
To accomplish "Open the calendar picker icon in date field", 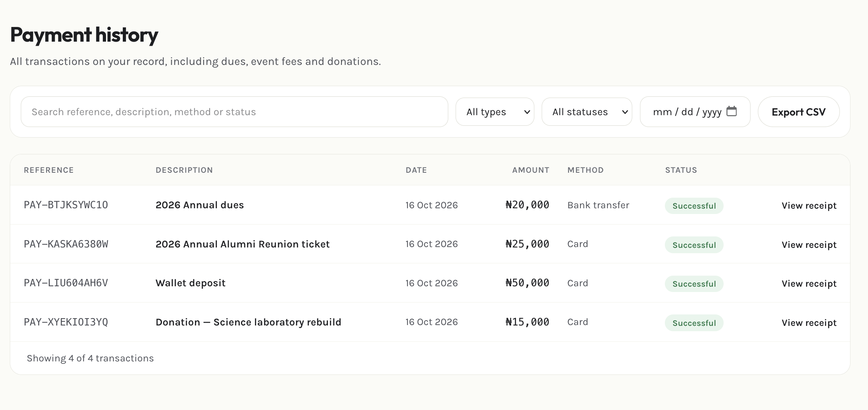I will (732, 111).
